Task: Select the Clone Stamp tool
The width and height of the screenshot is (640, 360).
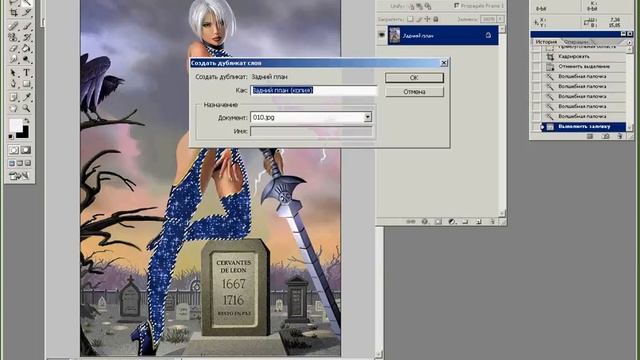Action: pyautogui.click(x=14, y=37)
